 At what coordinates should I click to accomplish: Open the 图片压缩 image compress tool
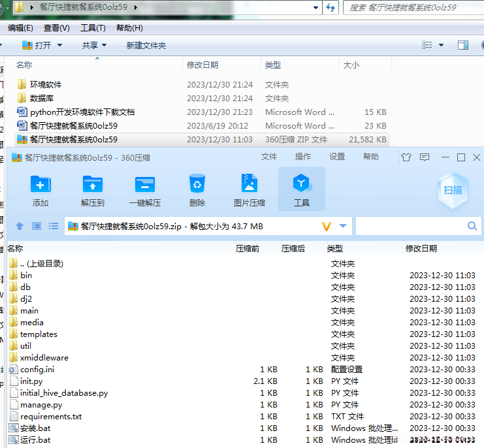click(x=249, y=184)
